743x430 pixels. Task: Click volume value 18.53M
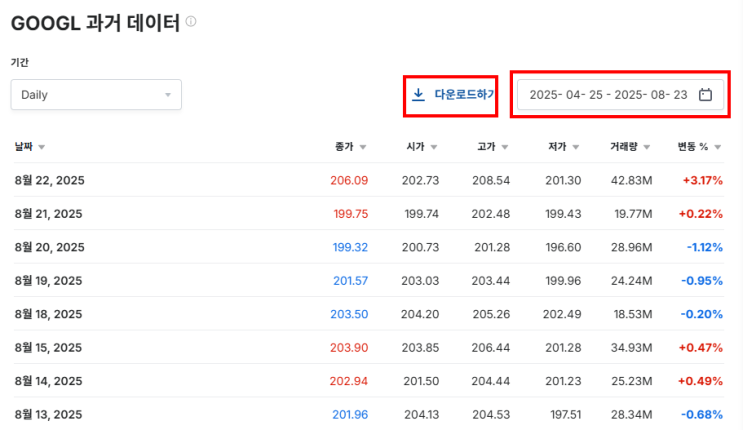tap(633, 314)
